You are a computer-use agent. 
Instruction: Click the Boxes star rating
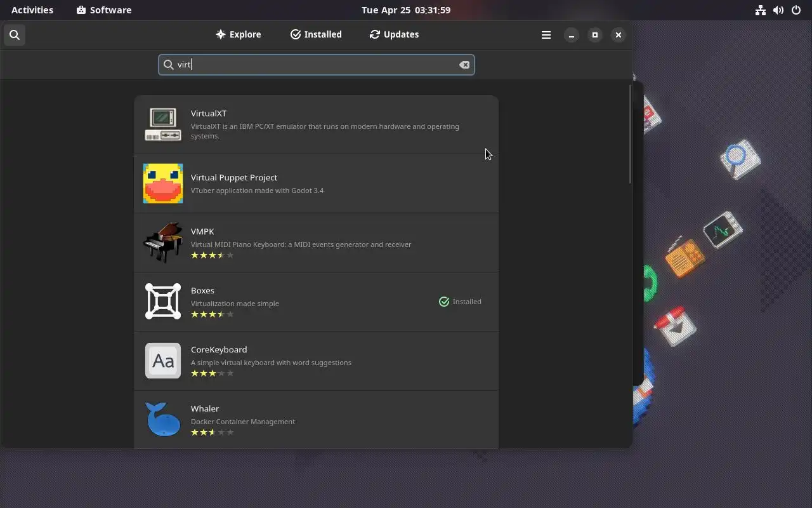pos(213,314)
